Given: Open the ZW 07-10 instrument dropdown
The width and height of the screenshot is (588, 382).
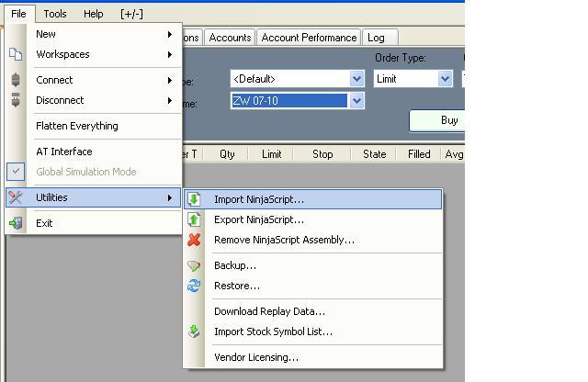Looking at the screenshot, I should pyautogui.click(x=356, y=101).
